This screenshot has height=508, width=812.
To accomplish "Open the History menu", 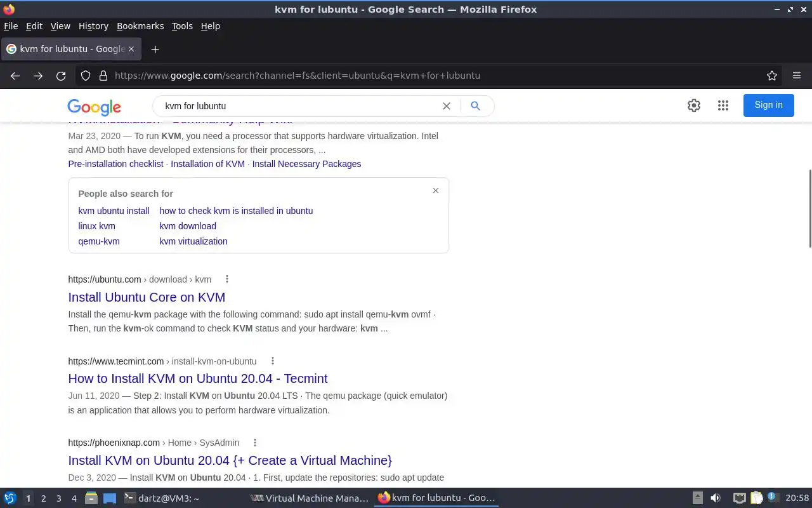I will click(93, 26).
